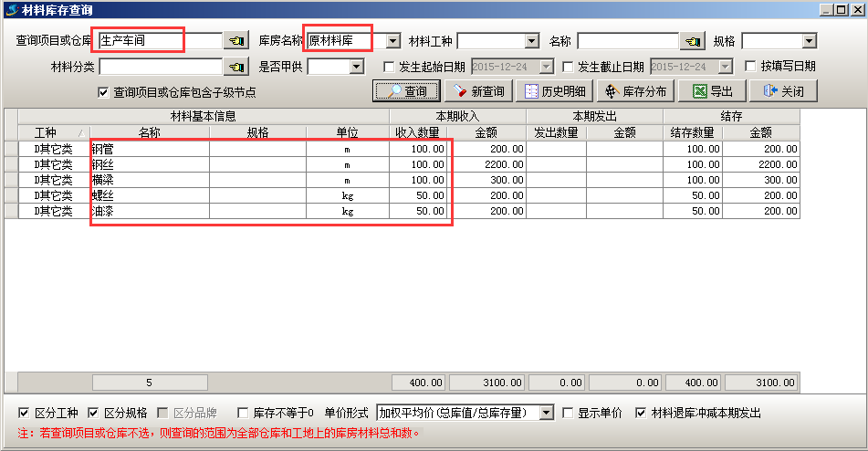Click 本期收入 group header

pos(457,116)
